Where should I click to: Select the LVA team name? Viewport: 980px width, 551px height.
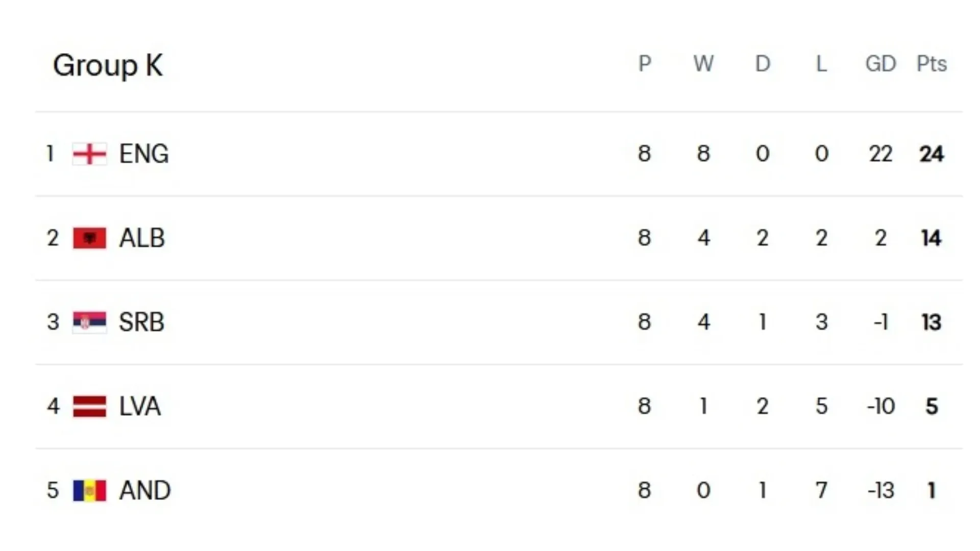[x=140, y=406]
